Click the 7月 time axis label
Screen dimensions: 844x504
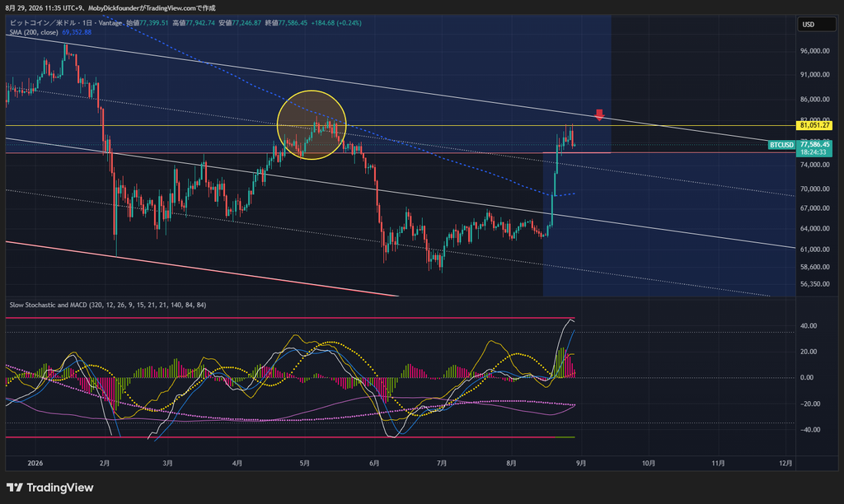tap(442, 463)
